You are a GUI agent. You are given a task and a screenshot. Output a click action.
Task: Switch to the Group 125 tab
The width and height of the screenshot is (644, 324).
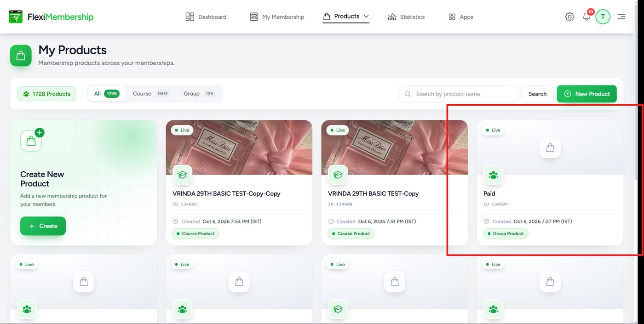[199, 94]
